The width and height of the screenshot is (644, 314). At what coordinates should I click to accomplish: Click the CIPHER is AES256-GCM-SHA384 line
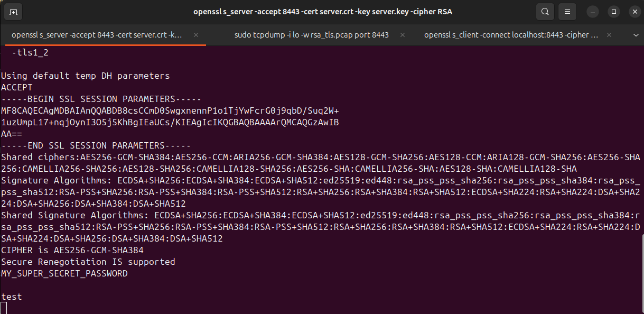click(72, 250)
